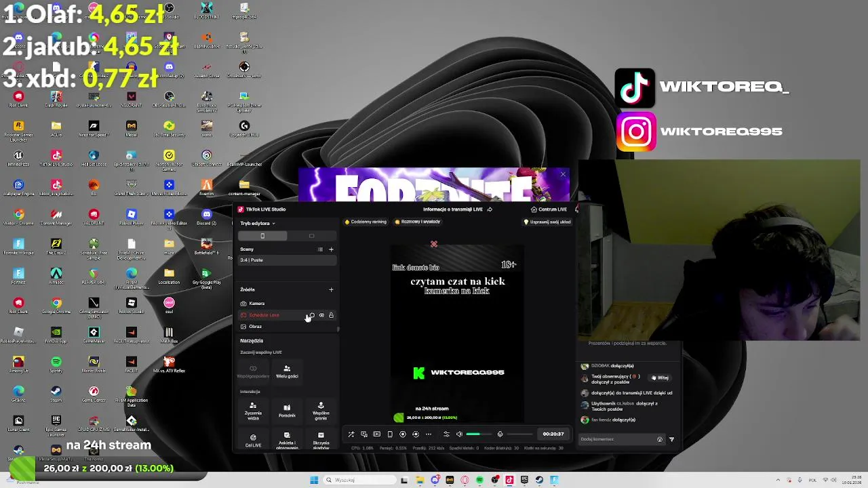Open MX vs. ATV Reflex desktop shortcut
Screen dimensions: 868x488
[x=169, y=365]
